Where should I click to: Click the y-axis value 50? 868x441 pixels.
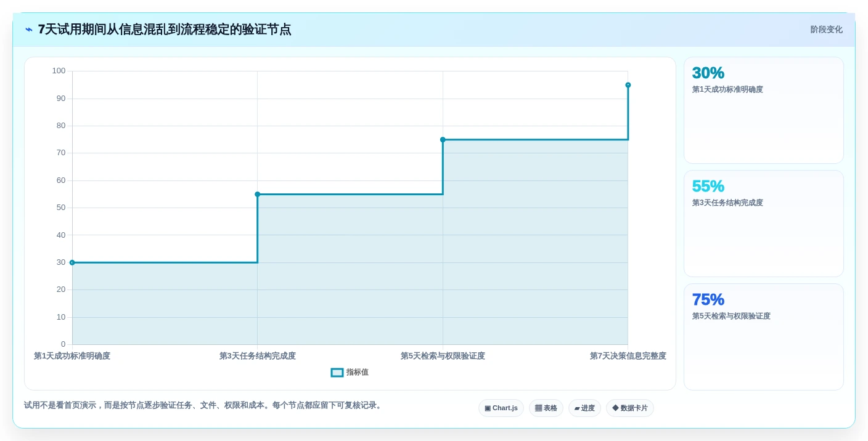pos(61,208)
